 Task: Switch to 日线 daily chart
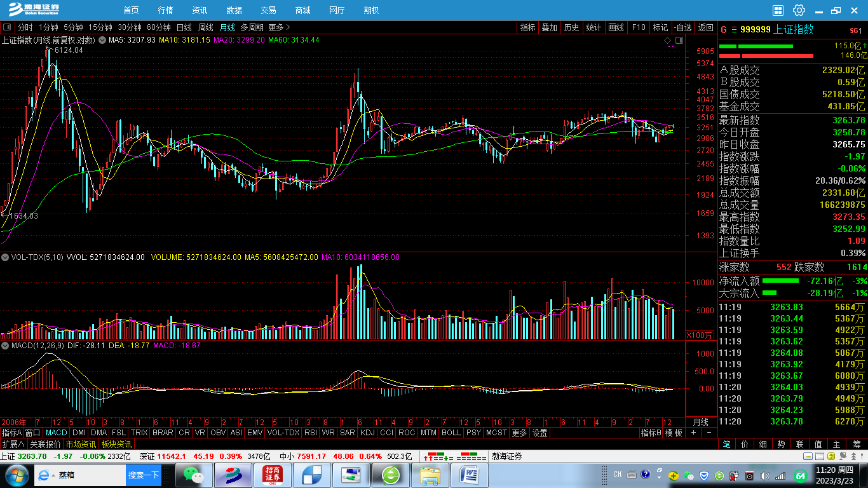184,27
